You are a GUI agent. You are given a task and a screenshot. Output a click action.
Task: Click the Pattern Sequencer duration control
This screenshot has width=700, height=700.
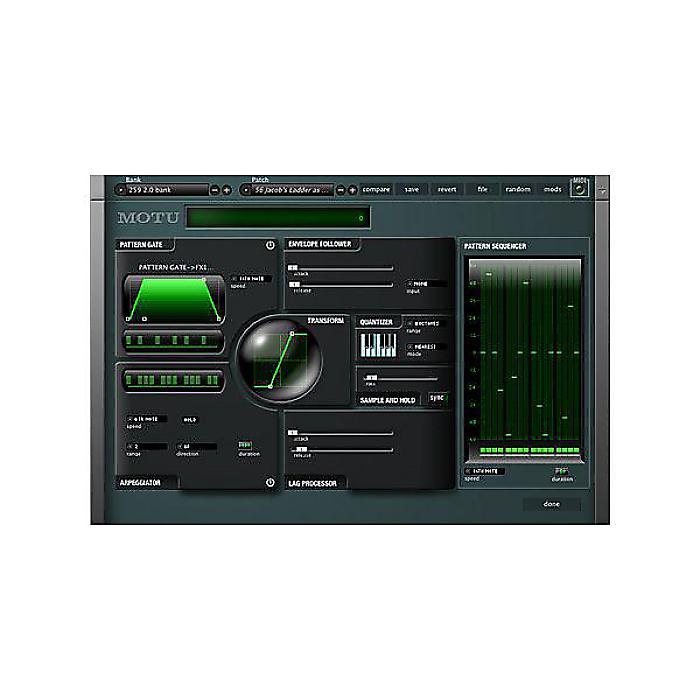point(561,471)
